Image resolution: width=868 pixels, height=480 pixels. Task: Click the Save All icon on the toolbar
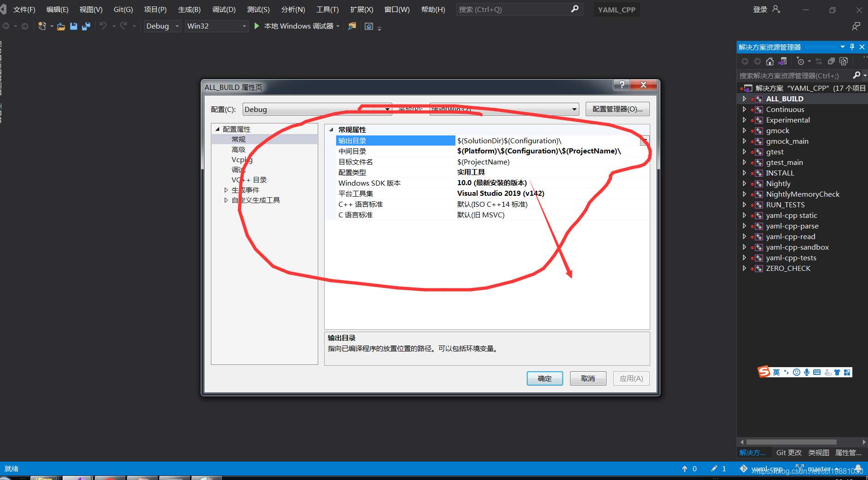(86, 26)
